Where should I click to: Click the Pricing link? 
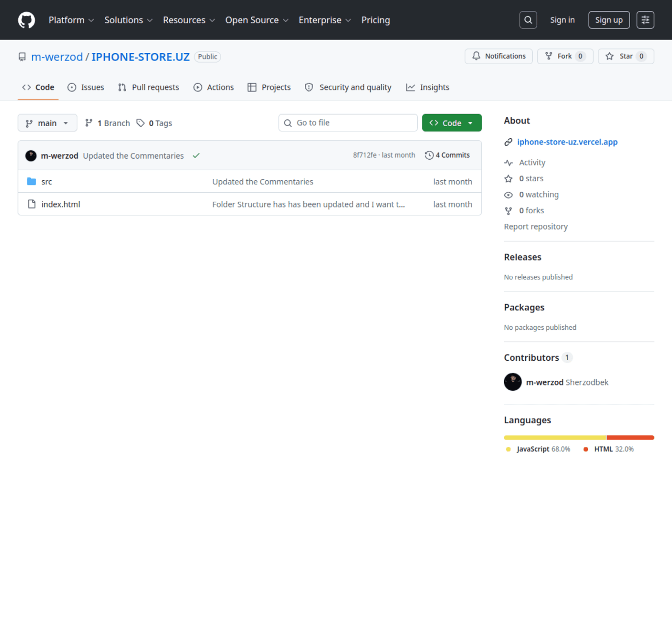(376, 20)
